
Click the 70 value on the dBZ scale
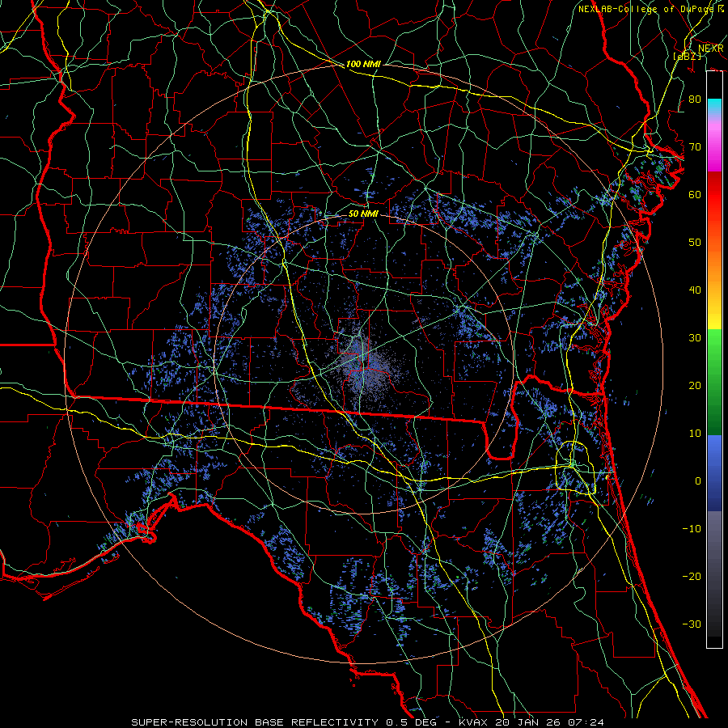(695, 146)
